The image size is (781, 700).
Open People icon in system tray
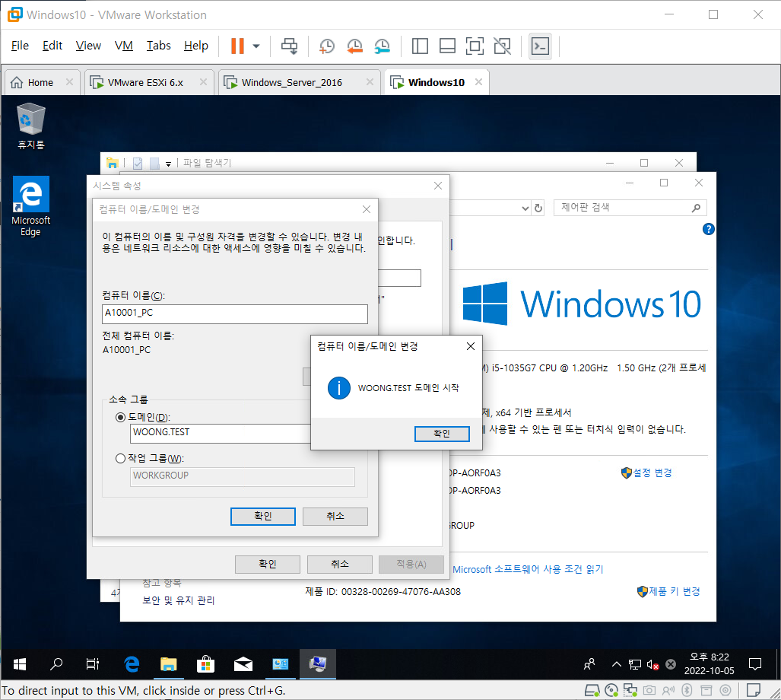point(589,664)
